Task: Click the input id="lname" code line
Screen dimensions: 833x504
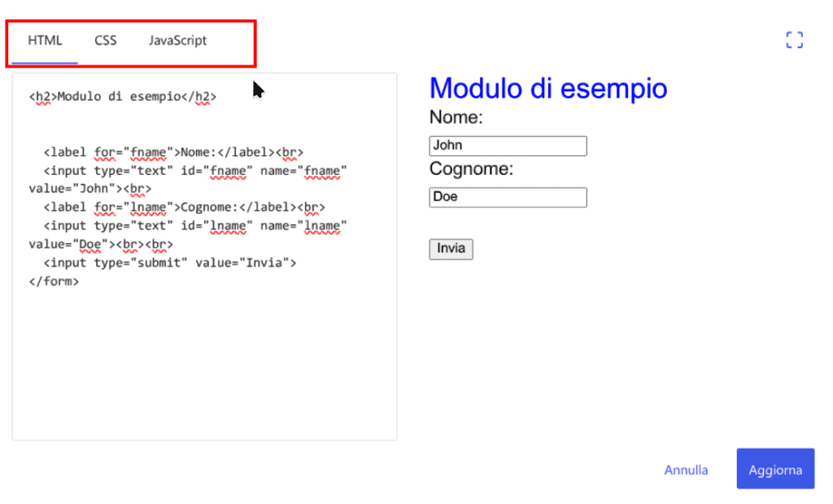Action: 195,226
